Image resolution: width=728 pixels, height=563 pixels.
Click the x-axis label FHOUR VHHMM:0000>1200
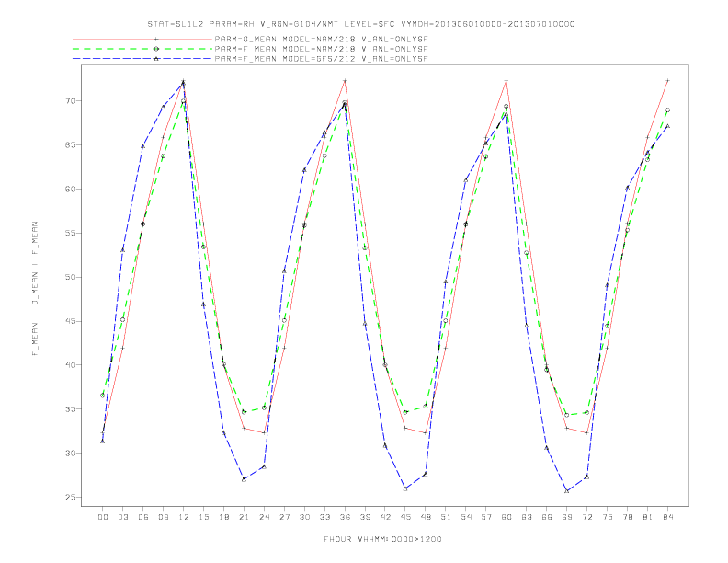click(382, 539)
